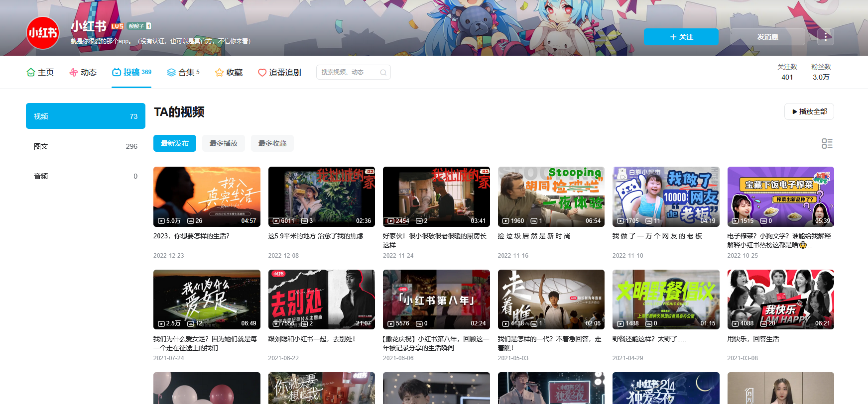
Task: Open the 小红书第八年 thumbnail
Action: click(x=436, y=300)
